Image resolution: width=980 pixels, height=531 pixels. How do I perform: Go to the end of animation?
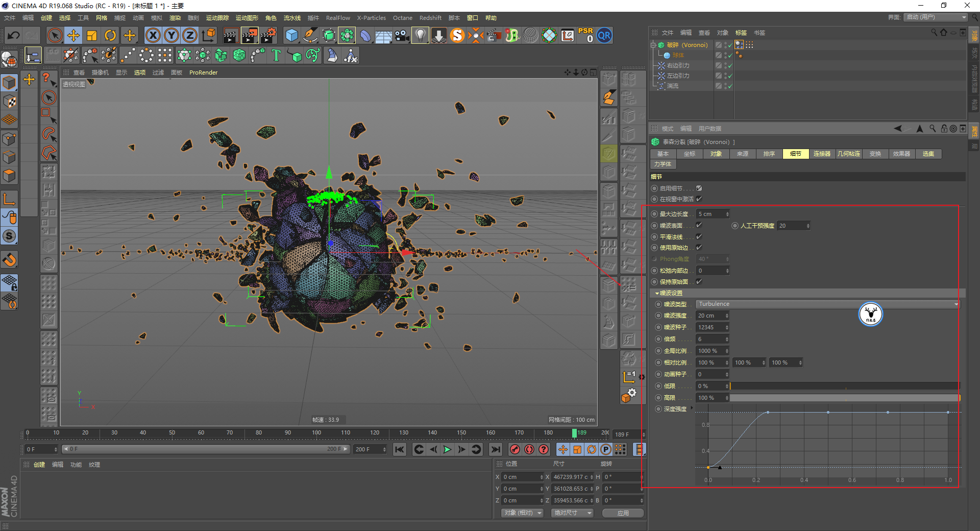[495, 449]
